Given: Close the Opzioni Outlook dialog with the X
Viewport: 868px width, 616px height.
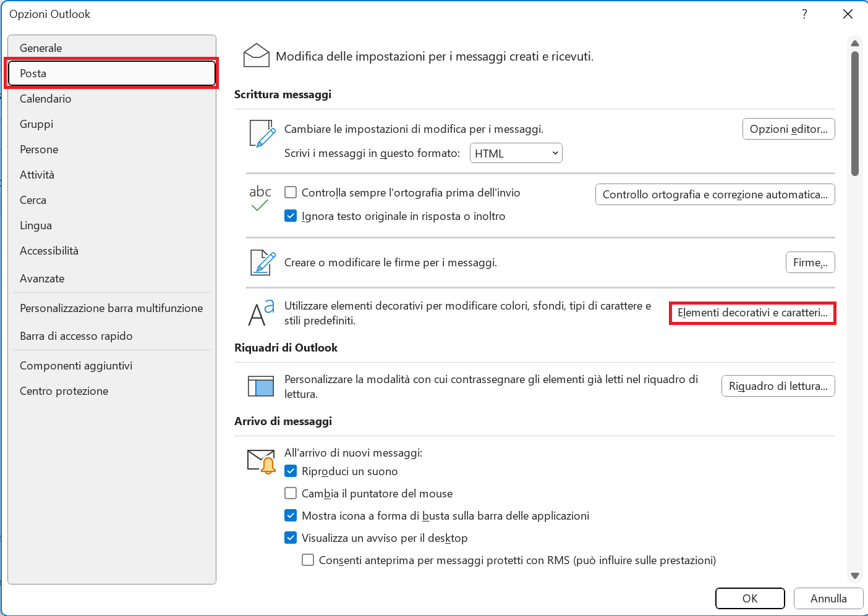Looking at the screenshot, I should click(x=848, y=14).
